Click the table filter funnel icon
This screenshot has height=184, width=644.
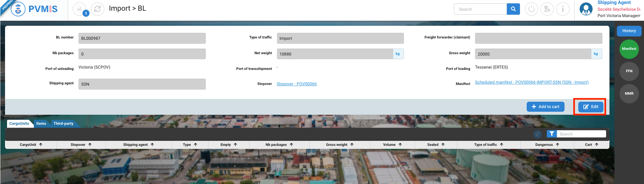point(551,134)
